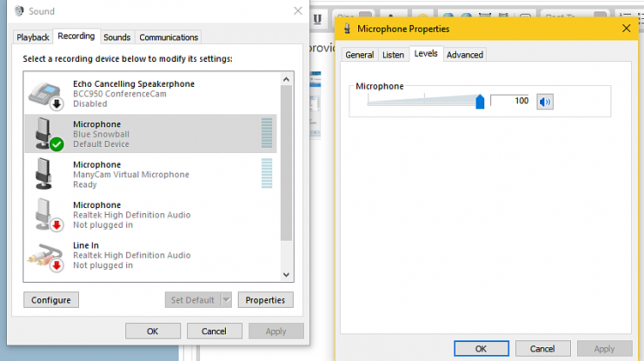Open the Recording tab in Sound
This screenshot has width=644, height=361.
point(76,36)
